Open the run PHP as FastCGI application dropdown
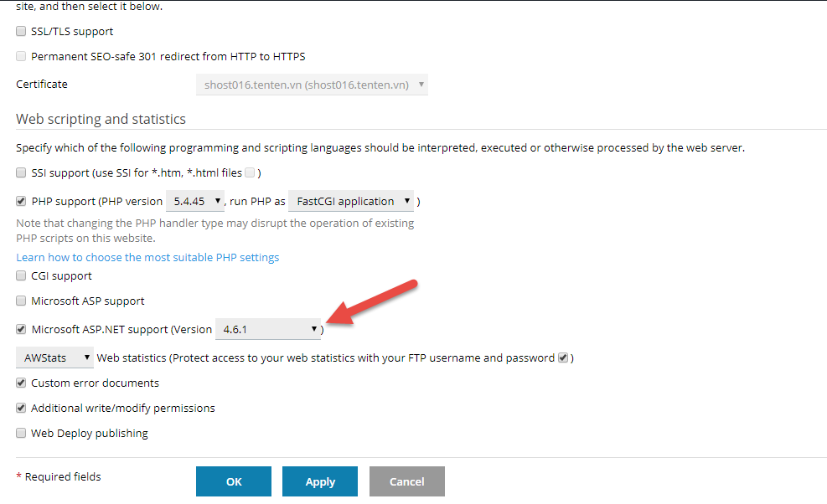This screenshot has width=827, height=504. (x=351, y=201)
